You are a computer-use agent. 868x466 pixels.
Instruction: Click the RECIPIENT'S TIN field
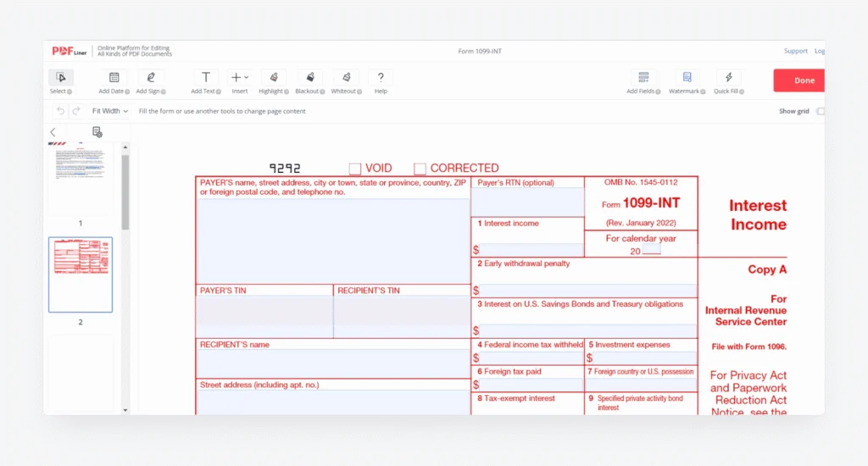(x=402, y=317)
